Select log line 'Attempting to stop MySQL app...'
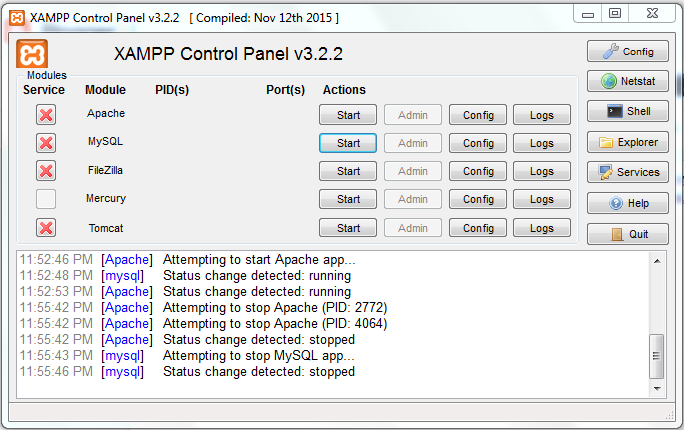684x430 pixels. tap(187, 355)
